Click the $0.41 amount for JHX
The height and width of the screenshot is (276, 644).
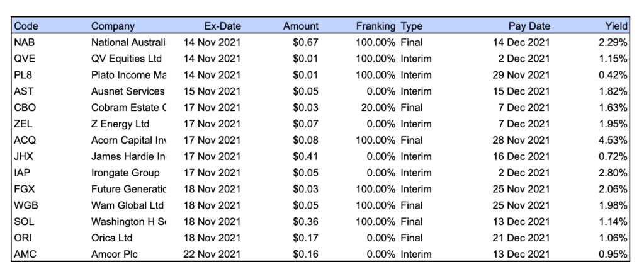[x=305, y=157]
